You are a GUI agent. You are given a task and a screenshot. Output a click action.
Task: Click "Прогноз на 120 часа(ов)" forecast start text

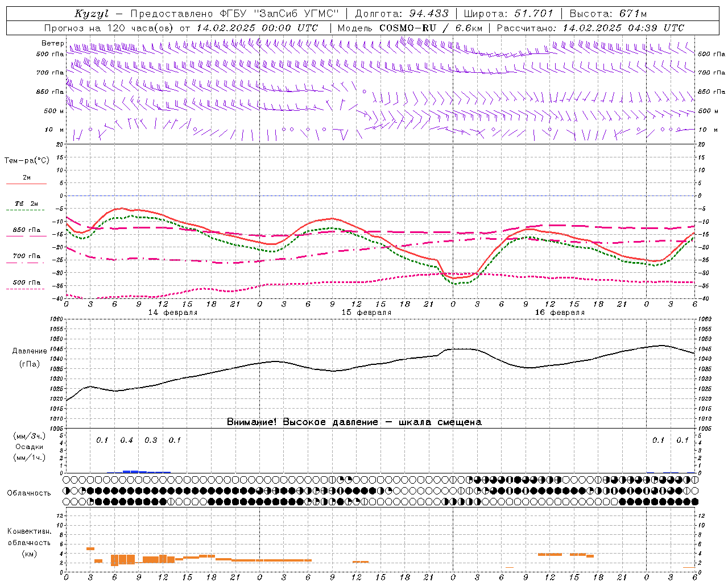110,28
